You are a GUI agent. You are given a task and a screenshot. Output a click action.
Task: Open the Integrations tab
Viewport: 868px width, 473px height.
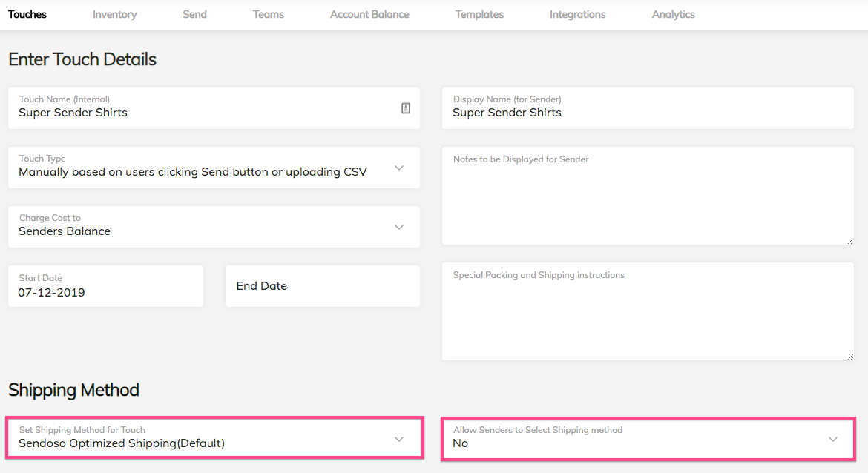[577, 14]
